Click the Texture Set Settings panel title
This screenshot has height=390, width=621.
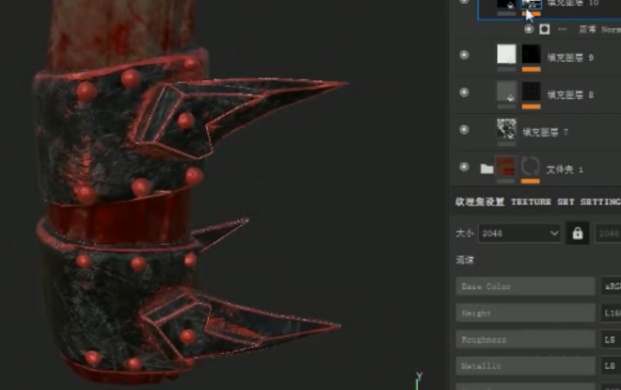[538, 202]
